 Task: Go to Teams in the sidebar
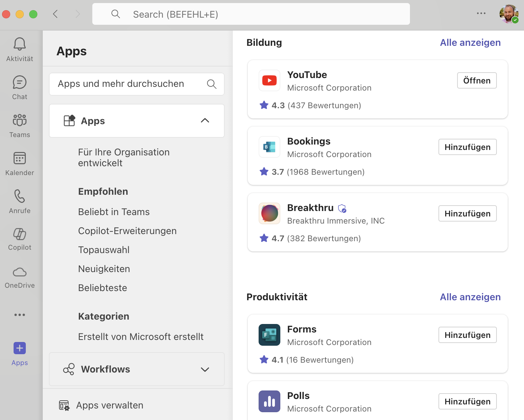(x=20, y=126)
